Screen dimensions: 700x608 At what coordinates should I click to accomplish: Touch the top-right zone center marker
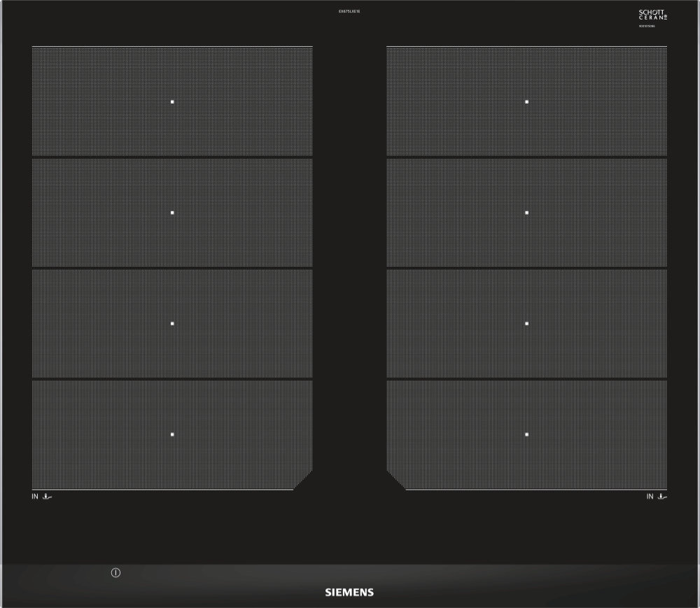coord(527,101)
